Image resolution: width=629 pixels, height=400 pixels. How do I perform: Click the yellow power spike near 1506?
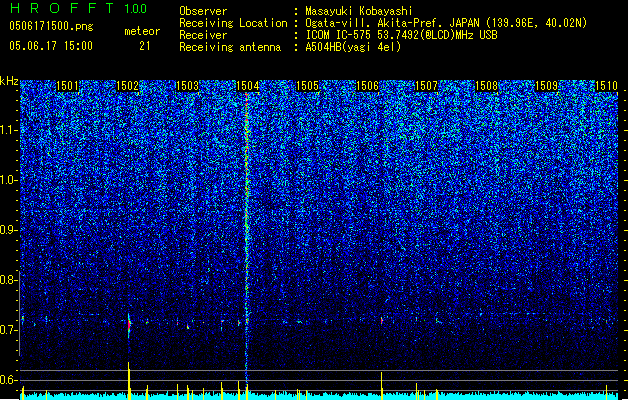coord(381,386)
